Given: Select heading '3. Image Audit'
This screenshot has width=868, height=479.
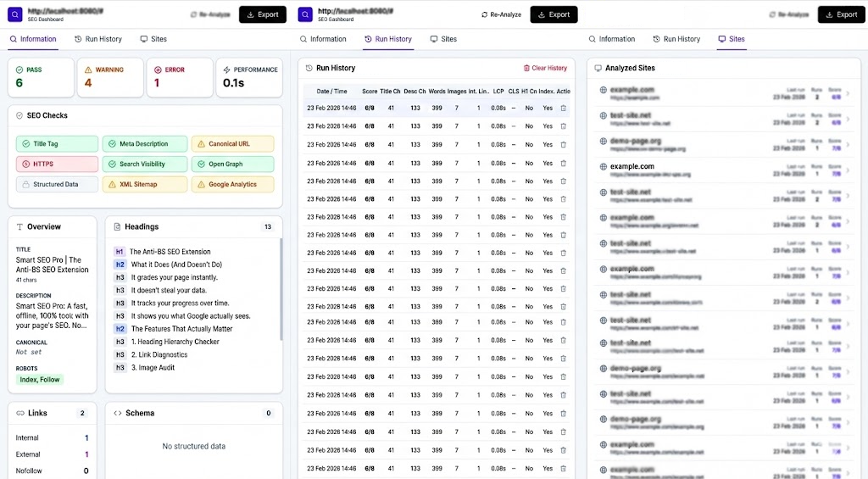Looking at the screenshot, I should [x=153, y=368].
